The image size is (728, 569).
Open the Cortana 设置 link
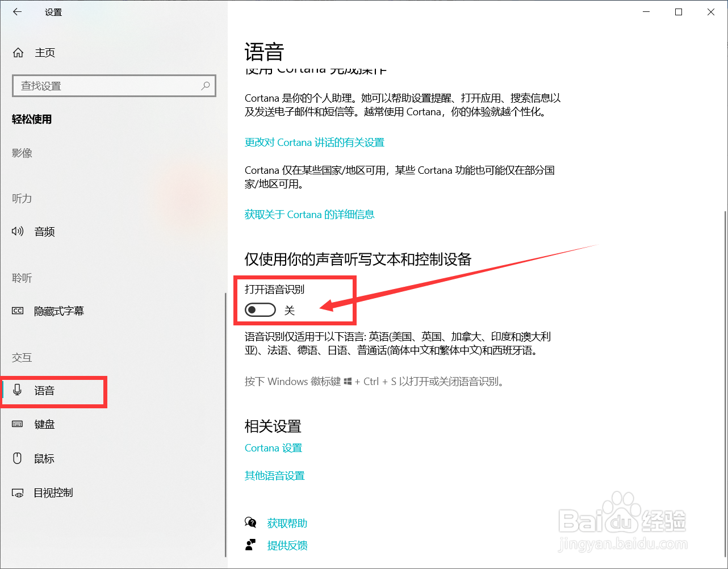pos(273,448)
